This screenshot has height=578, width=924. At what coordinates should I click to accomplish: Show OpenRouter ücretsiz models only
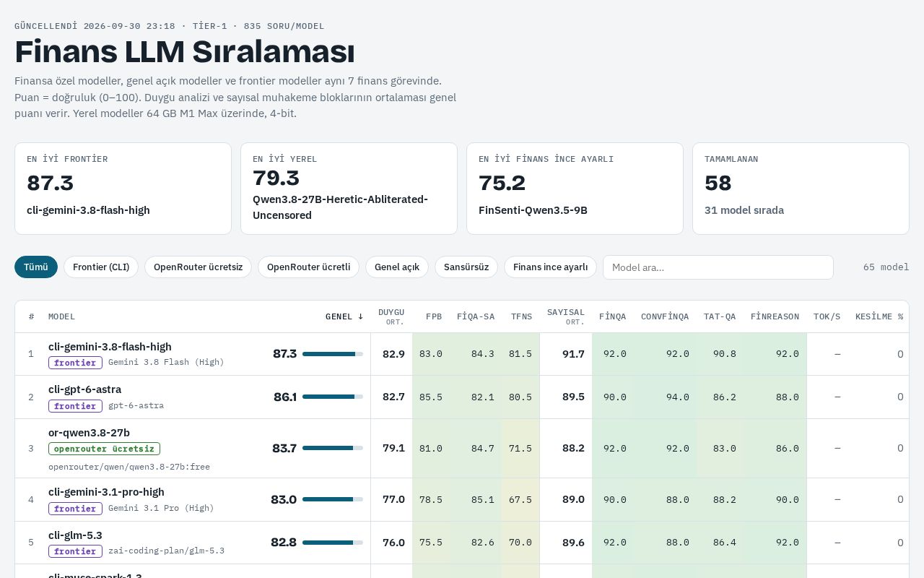(198, 267)
